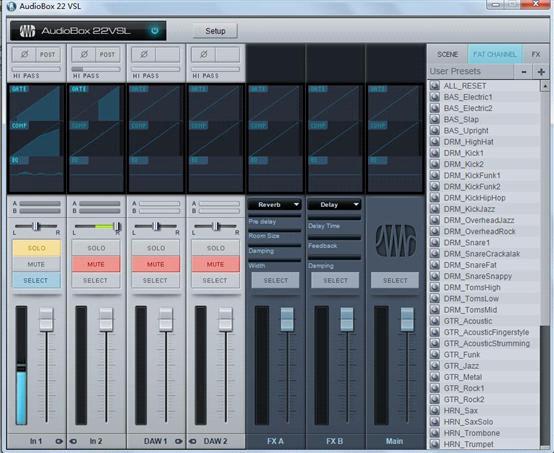This screenshot has height=453, width=554.
Task: Select HRN_Trombone preset
Action: click(x=484, y=433)
